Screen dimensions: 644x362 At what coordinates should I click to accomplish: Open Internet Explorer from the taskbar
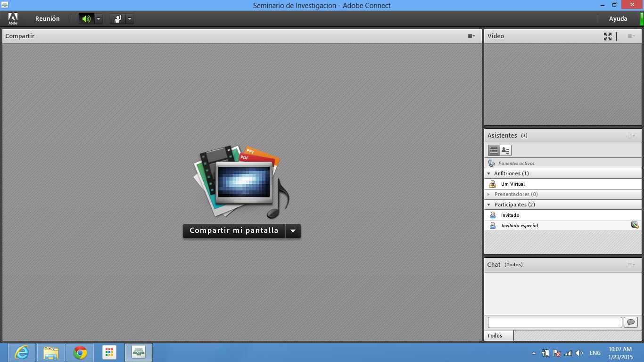pos(22,353)
